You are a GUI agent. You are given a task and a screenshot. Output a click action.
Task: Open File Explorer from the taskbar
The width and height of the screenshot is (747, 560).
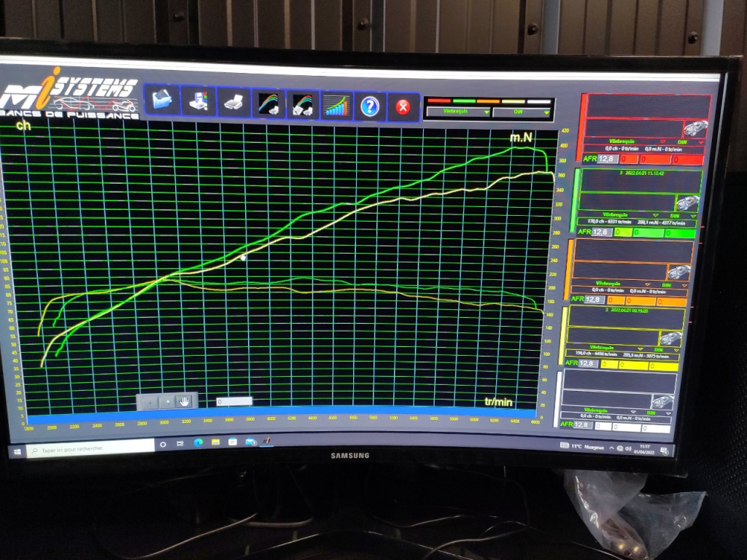(216, 442)
